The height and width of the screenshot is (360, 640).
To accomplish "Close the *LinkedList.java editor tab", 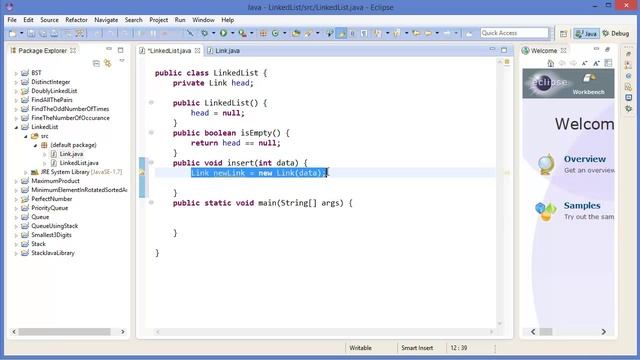I will pyautogui.click(x=198, y=51).
